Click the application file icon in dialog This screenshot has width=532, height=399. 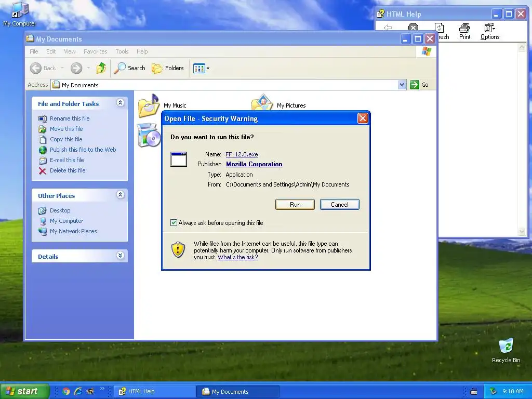[x=179, y=159]
